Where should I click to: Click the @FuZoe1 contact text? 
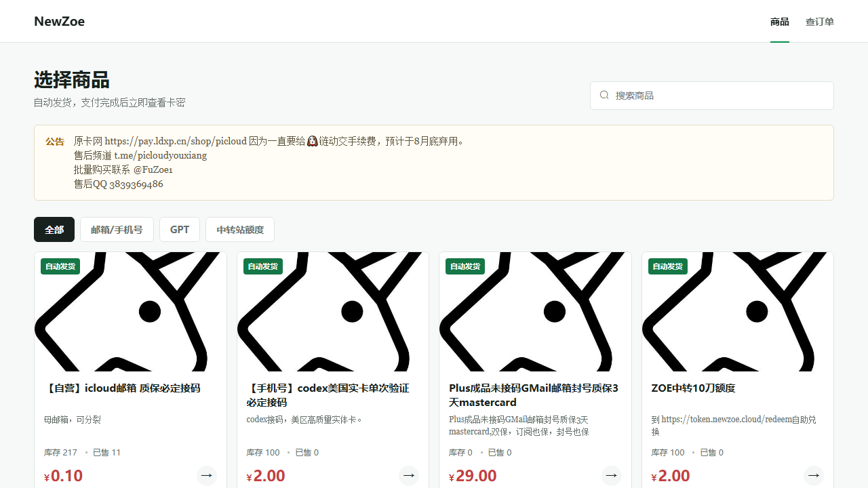[153, 169]
